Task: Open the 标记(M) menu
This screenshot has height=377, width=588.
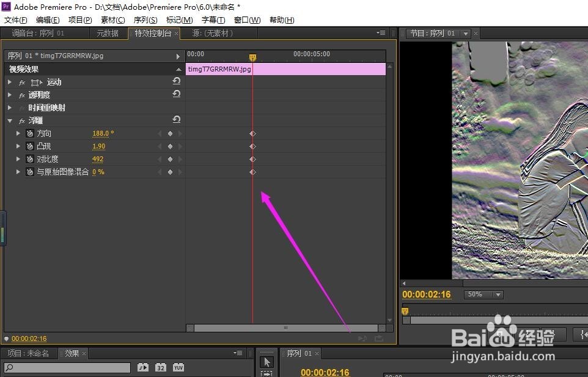Action: pos(179,20)
